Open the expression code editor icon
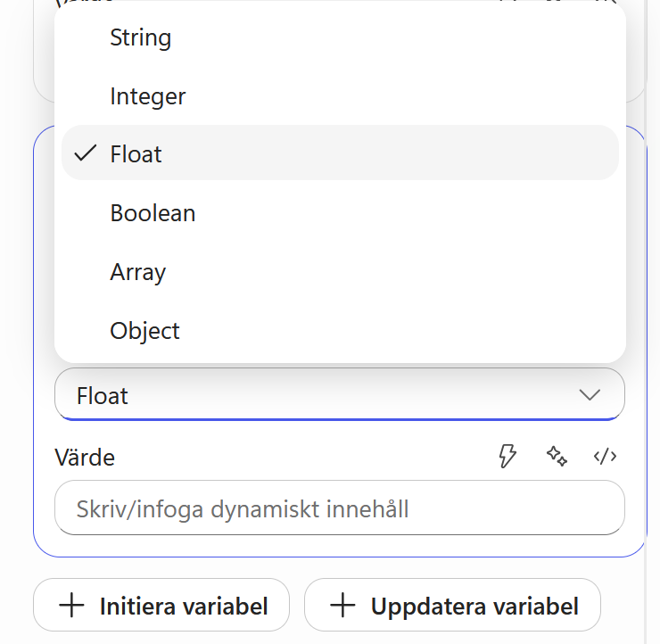The width and height of the screenshot is (660, 644). 605,457
